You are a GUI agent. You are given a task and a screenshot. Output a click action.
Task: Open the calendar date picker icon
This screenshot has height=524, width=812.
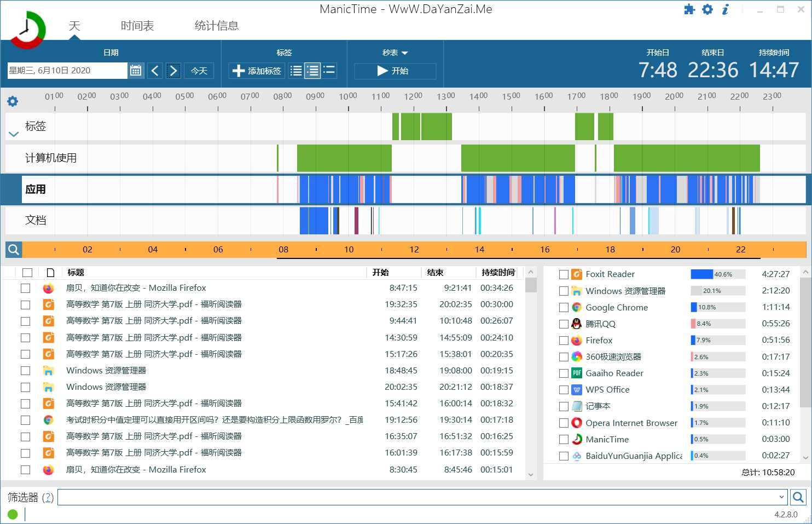click(x=136, y=71)
